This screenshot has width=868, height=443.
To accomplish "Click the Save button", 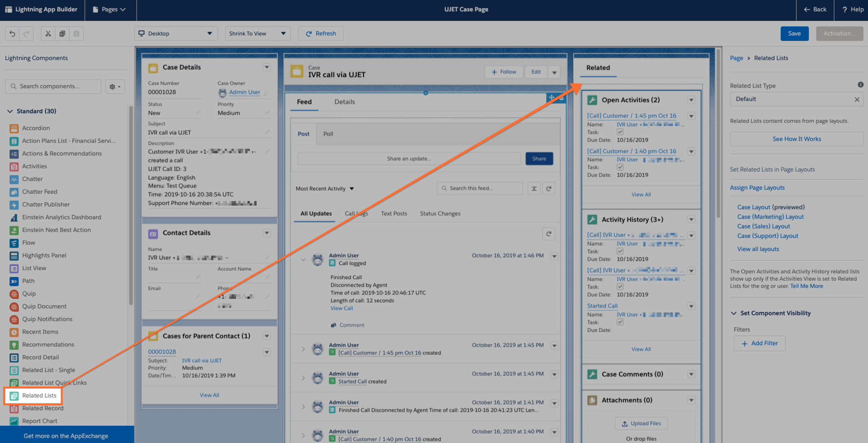I will [x=795, y=34].
